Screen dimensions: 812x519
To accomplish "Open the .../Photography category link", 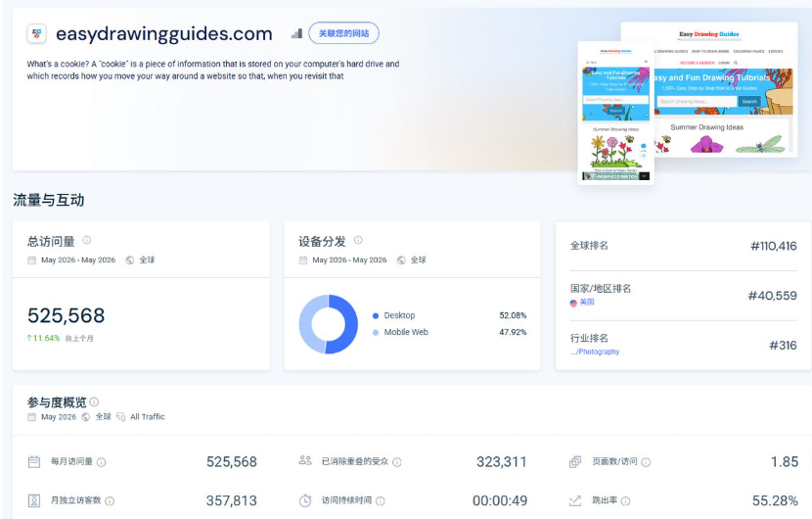I will 595,352.
